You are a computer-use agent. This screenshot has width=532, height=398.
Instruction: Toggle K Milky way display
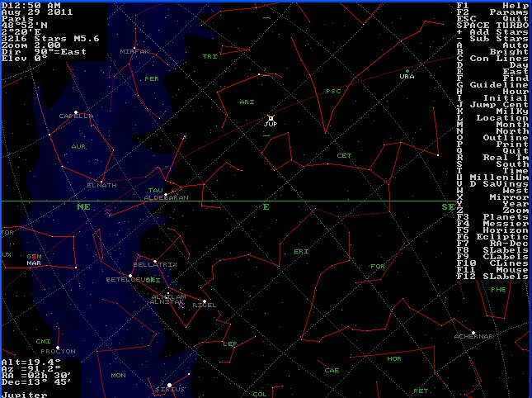pyautogui.click(x=492, y=111)
